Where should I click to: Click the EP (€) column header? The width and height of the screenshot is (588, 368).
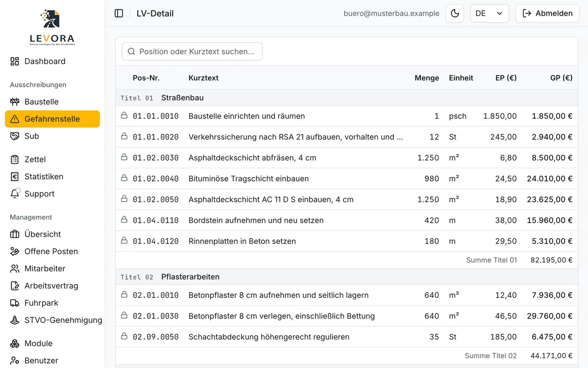pyautogui.click(x=506, y=78)
